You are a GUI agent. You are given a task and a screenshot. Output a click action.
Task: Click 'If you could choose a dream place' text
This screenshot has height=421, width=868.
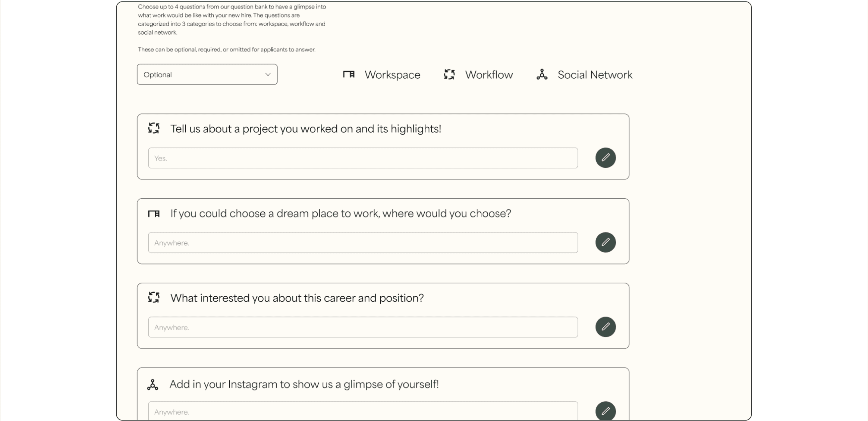click(341, 214)
